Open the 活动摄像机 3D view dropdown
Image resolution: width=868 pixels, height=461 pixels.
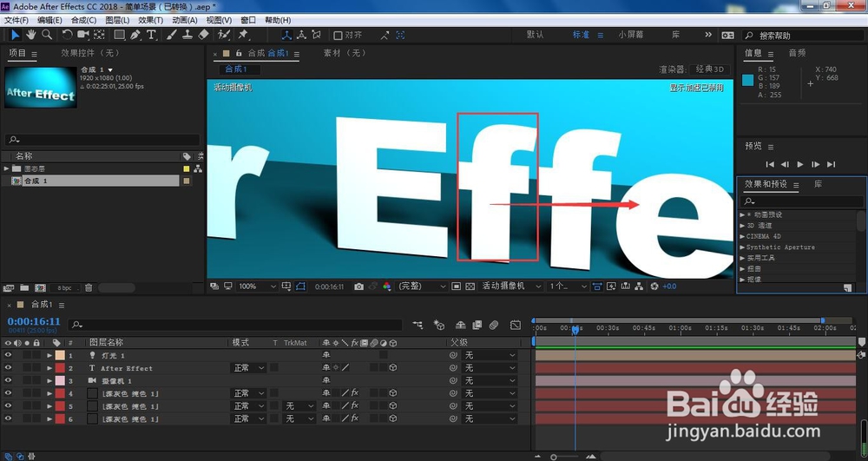pos(511,286)
